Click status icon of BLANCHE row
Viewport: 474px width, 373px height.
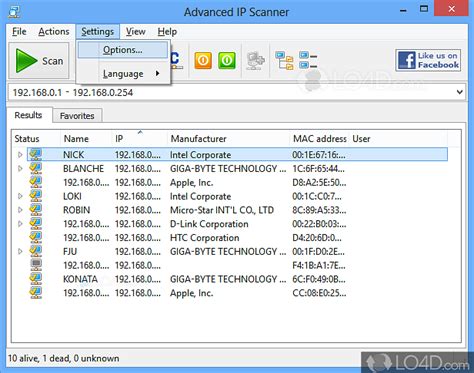[x=36, y=168]
